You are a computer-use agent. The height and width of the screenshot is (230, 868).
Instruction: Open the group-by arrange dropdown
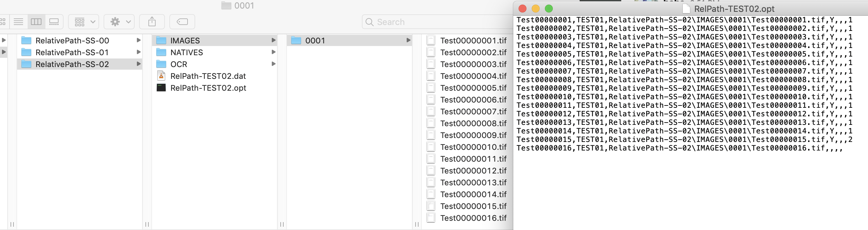pos(84,22)
